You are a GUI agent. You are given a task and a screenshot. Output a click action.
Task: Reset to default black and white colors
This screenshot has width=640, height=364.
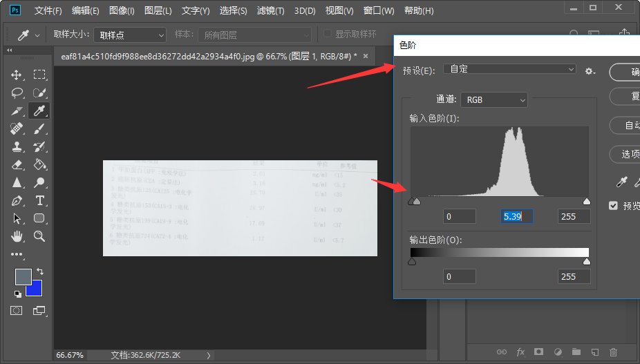17,294
